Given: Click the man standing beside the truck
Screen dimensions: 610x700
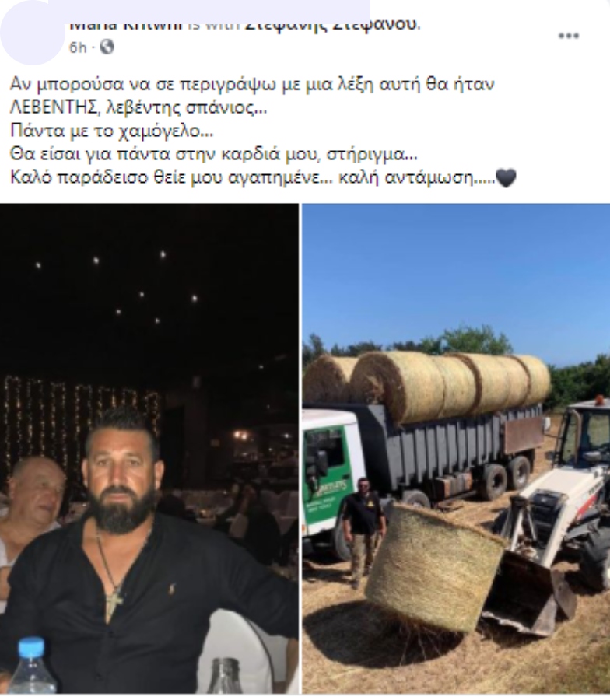Looking at the screenshot, I should pyautogui.click(x=364, y=531).
